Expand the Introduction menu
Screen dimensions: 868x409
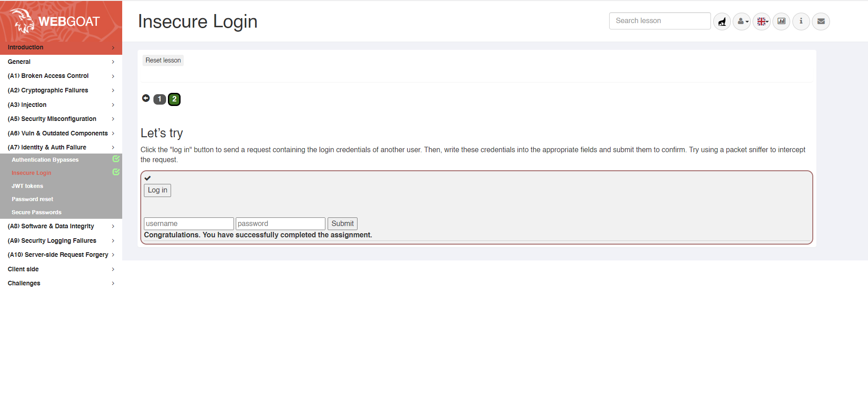(61, 47)
